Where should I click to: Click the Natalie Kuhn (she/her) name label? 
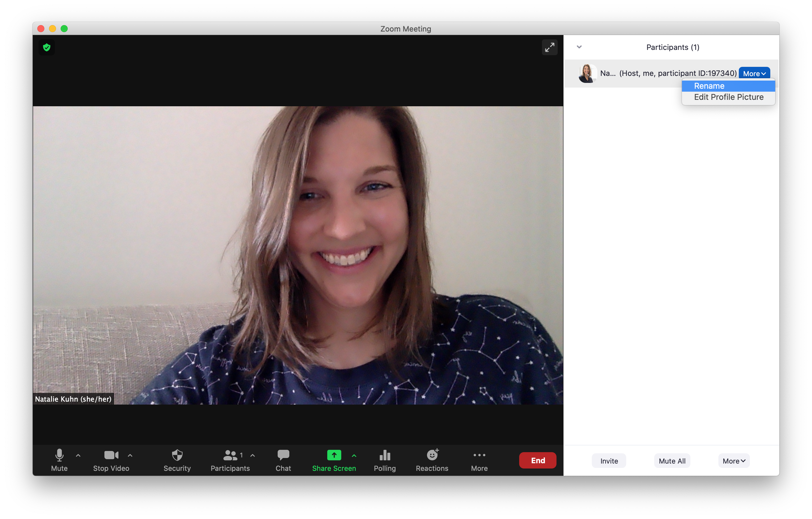(x=73, y=399)
